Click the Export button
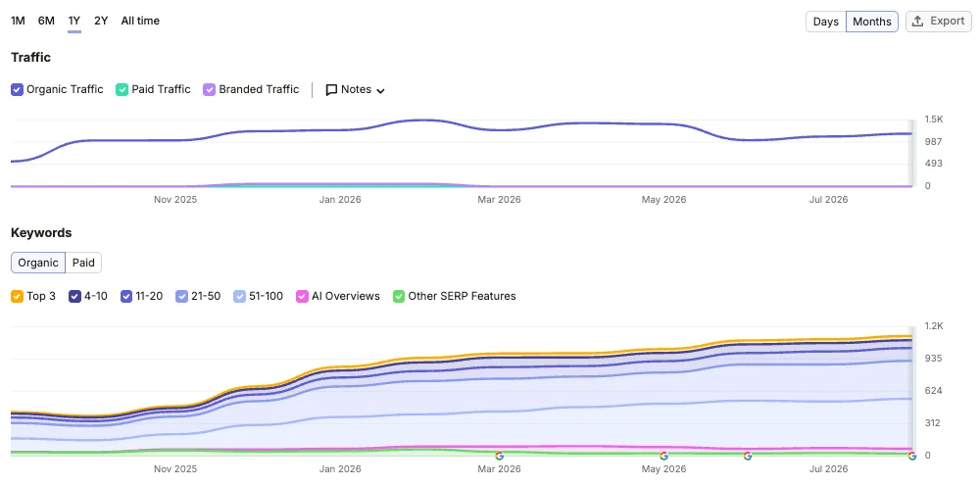 (x=938, y=22)
